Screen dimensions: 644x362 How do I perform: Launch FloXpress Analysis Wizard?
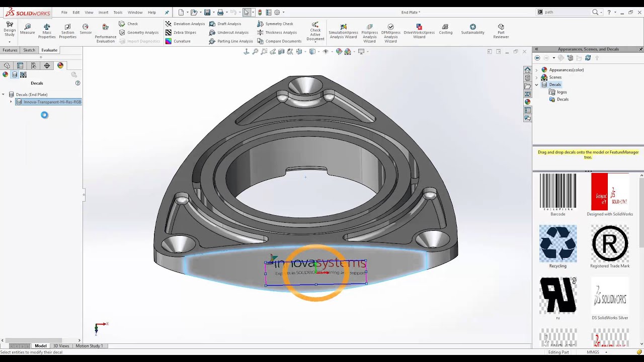coord(369,33)
